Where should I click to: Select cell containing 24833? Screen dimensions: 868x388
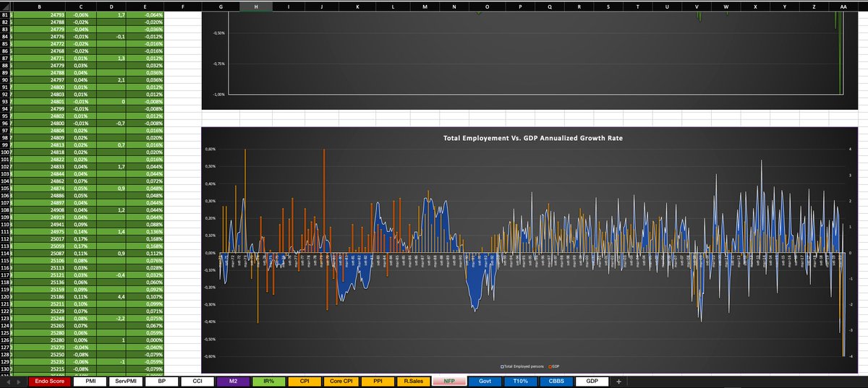point(38,167)
